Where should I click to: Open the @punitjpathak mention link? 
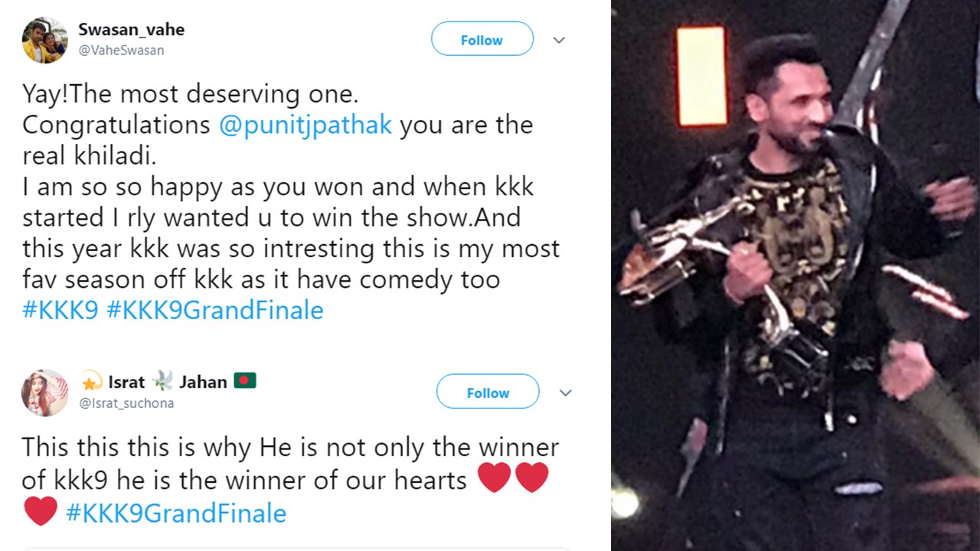(x=305, y=126)
